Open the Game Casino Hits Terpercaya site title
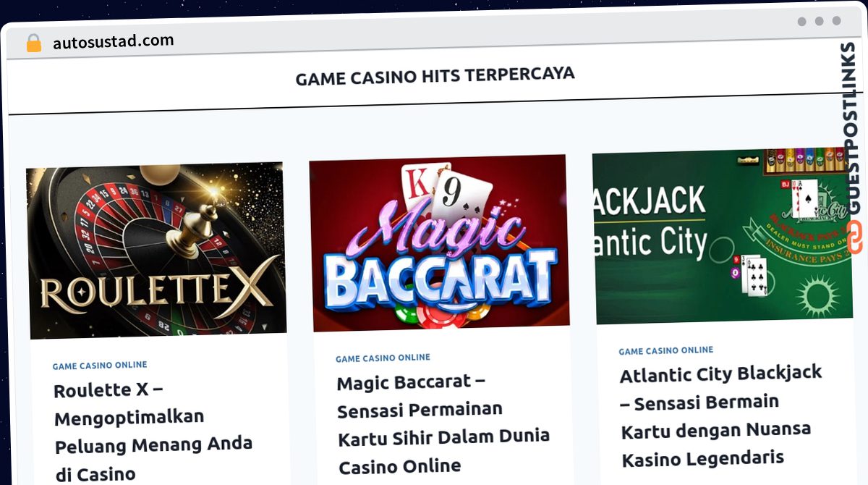This screenshot has height=485, width=868. coord(435,75)
